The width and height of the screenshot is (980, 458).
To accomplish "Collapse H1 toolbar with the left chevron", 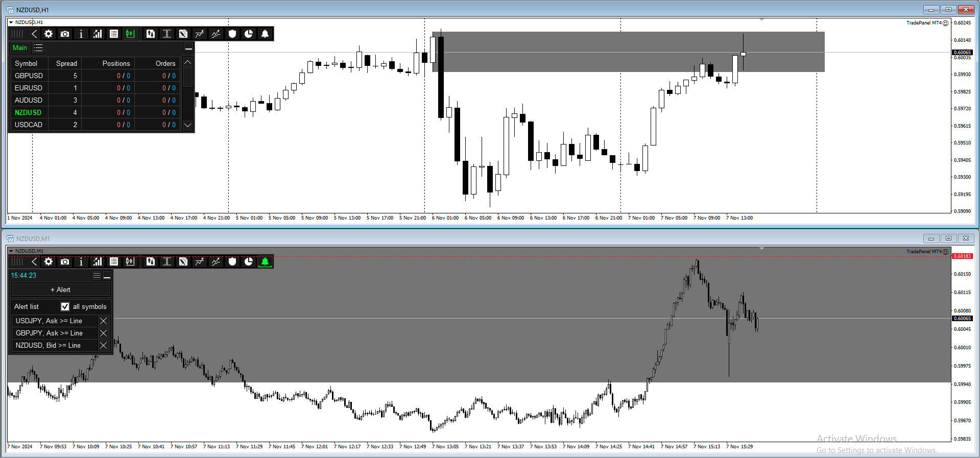I will point(34,34).
